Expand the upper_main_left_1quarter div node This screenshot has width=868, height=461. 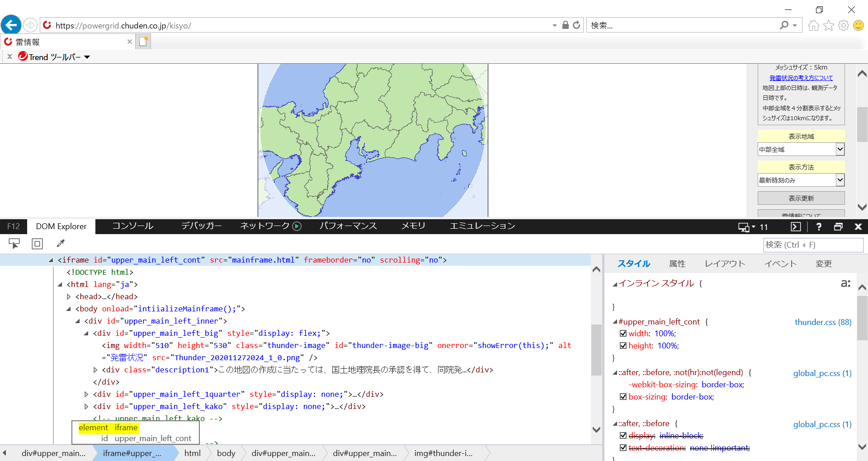click(x=86, y=395)
